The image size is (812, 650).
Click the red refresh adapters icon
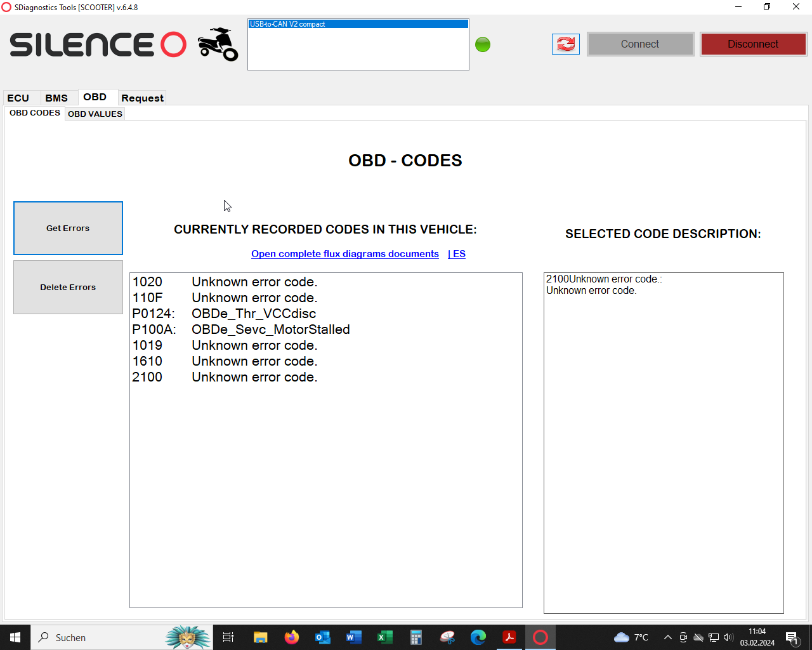(565, 44)
